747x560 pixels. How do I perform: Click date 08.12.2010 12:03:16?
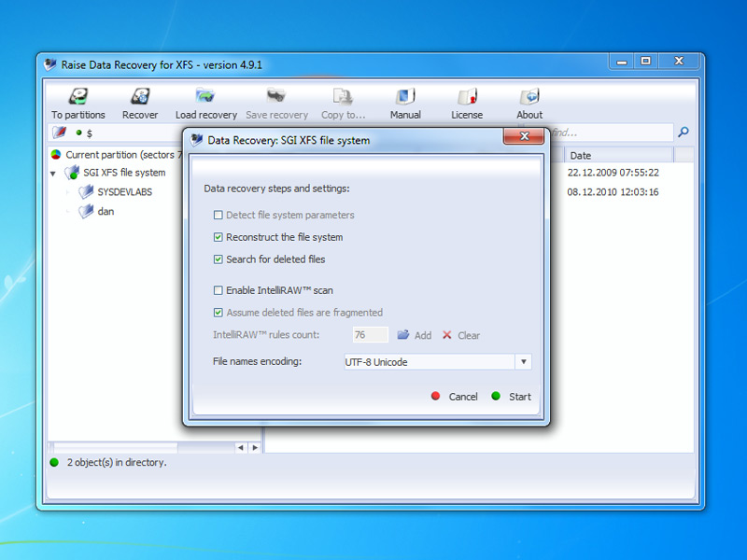pyautogui.click(x=613, y=192)
